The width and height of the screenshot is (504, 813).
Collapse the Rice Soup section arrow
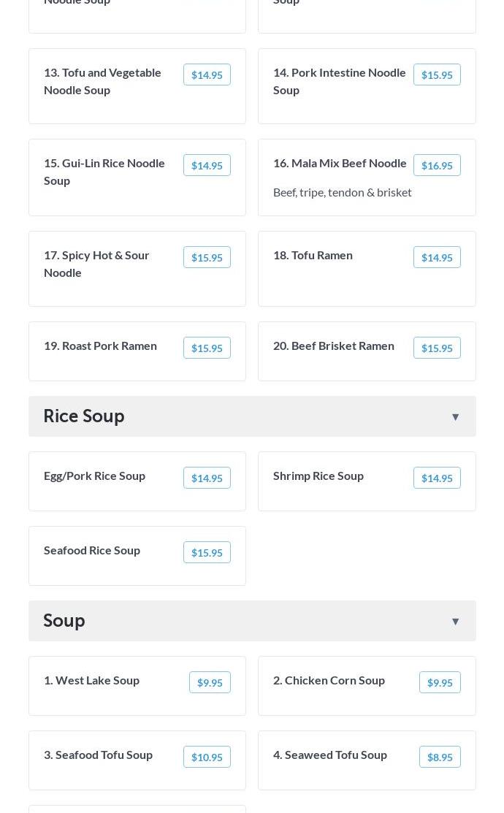pyautogui.click(x=455, y=417)
